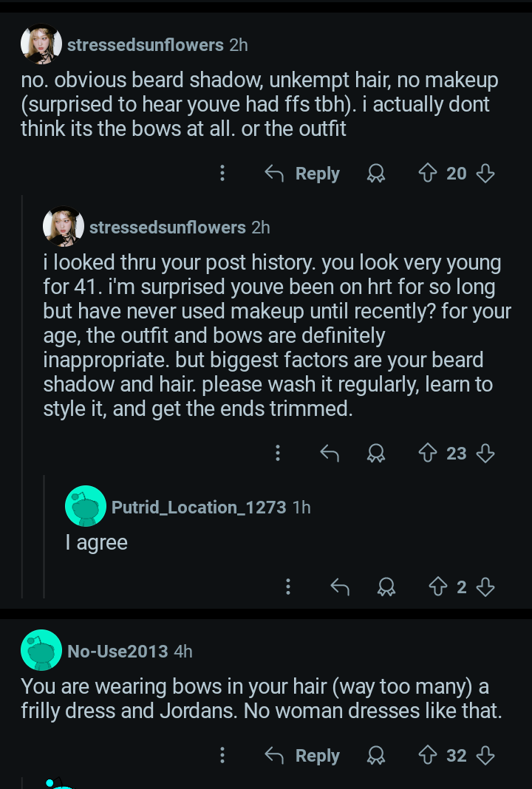The width and height of the screenshot is (532, 789).
Task: Give award to the comment with 20 votes
Action: pos(376,174)
